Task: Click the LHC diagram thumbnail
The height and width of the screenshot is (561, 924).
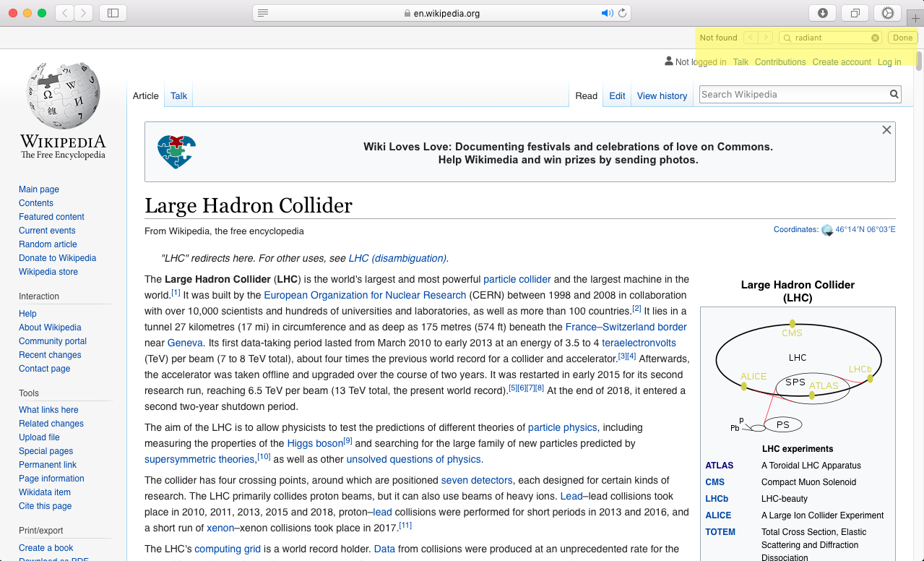Action: (798, 374)
